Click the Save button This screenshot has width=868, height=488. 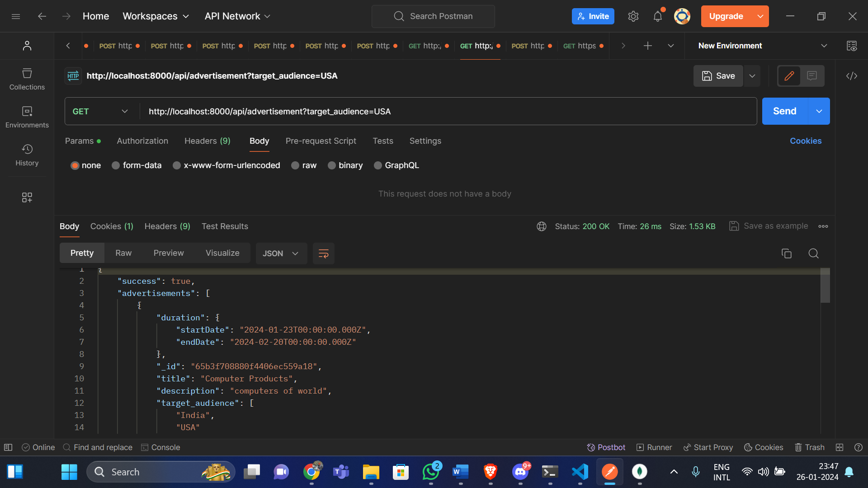(718, 76)
